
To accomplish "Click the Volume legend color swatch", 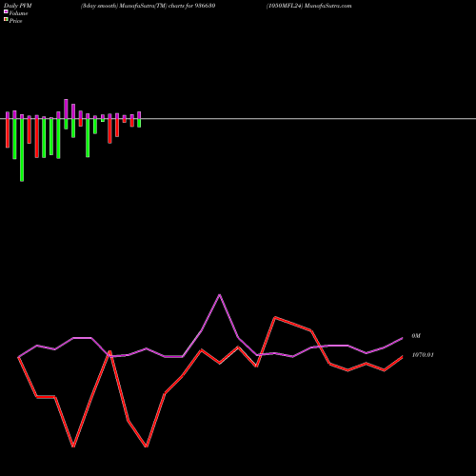I will 6,12.
